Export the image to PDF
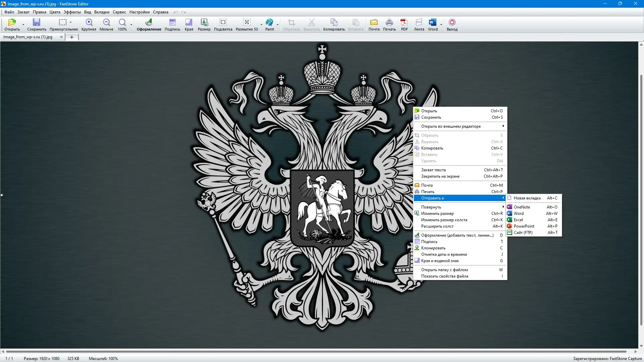 tap(404, 23)
